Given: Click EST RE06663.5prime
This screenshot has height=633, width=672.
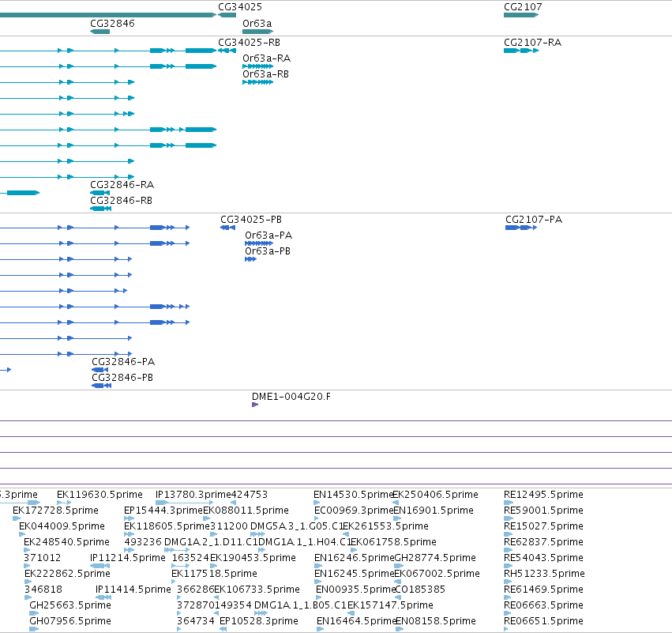Looking at the screenshot, I should 543,605.
